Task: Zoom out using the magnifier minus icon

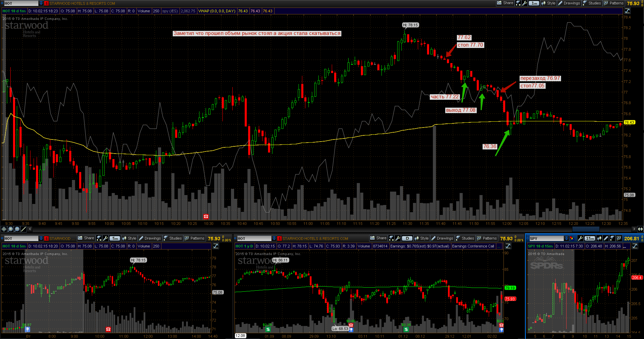Action: 17,229
